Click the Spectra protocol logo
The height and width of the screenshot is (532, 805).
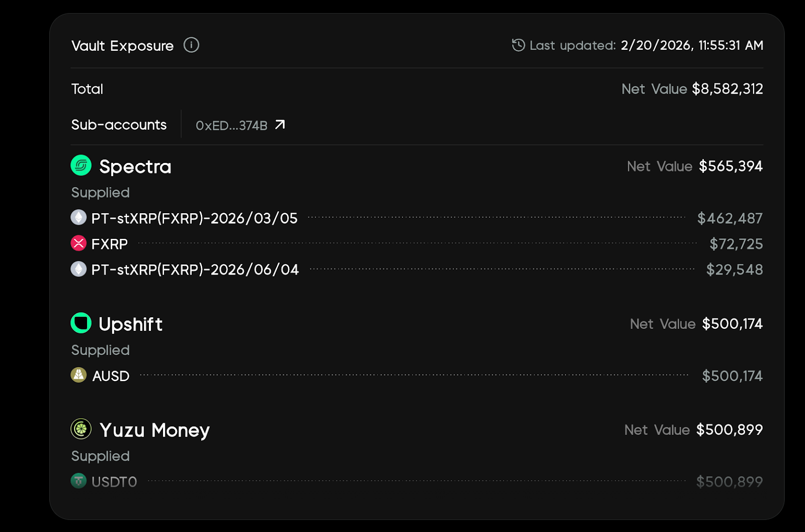pyautogui.click(x=81, y=165)
